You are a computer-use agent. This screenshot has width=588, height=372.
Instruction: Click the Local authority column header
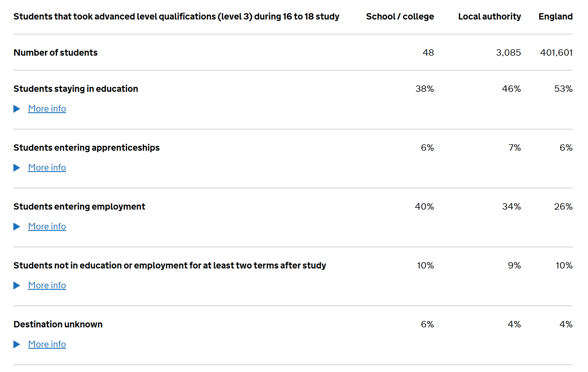(x=489, y=17)
